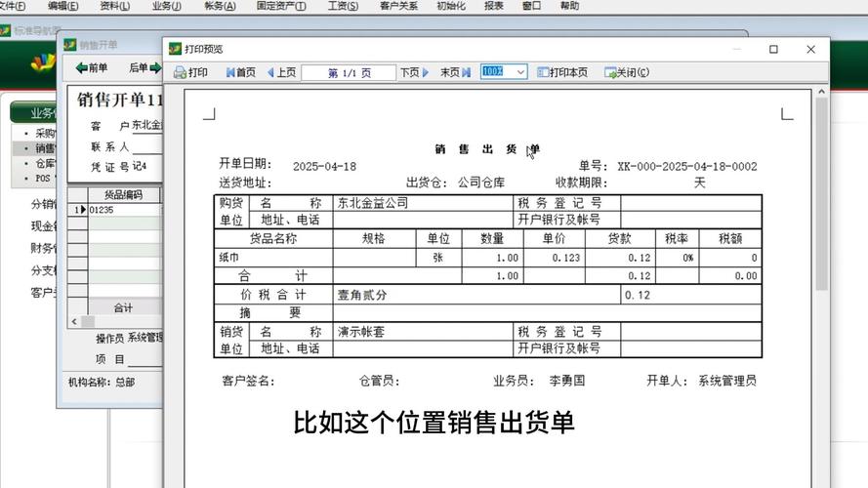The image size is (868, 488).
Task: Click 演示帐套 seller name in preview
Action: click(361, 332)
